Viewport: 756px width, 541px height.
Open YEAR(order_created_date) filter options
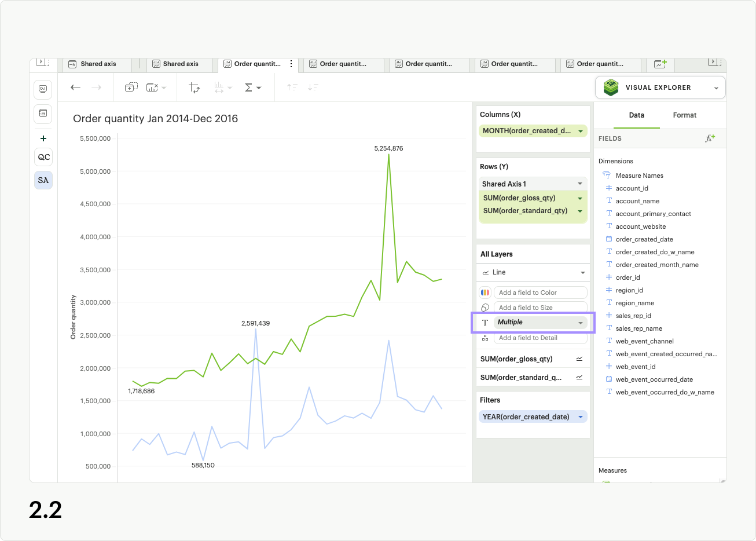pyautogui.click(x=581, y=417)
